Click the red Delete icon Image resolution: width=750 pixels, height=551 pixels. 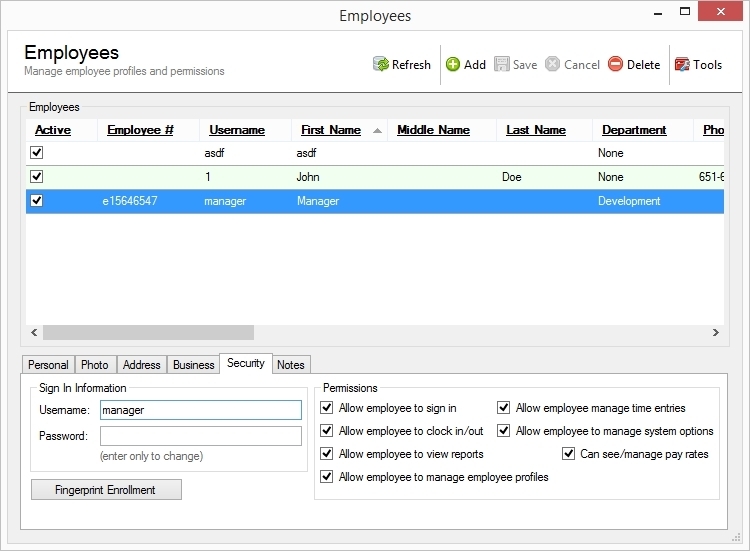[615, 65]
